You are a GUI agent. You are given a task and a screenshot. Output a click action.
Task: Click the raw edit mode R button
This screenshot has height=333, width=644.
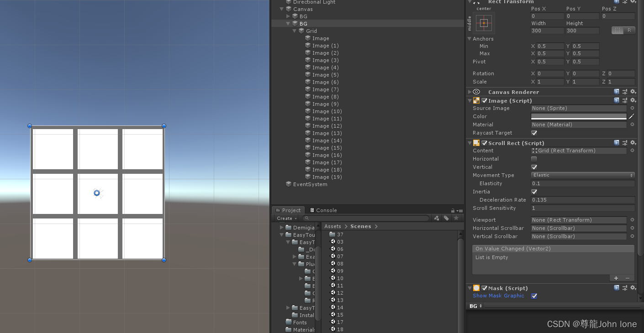click(629, 31)
